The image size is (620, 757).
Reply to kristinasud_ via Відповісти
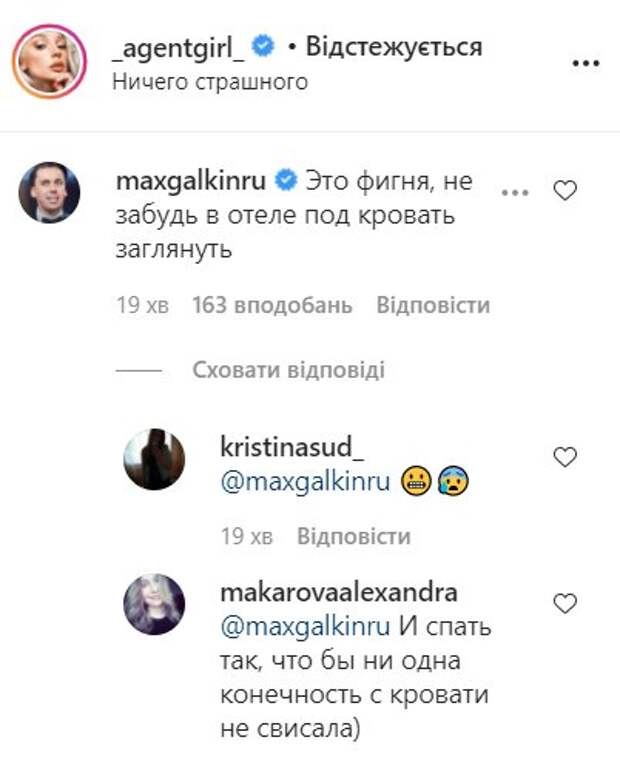[353, 536]
